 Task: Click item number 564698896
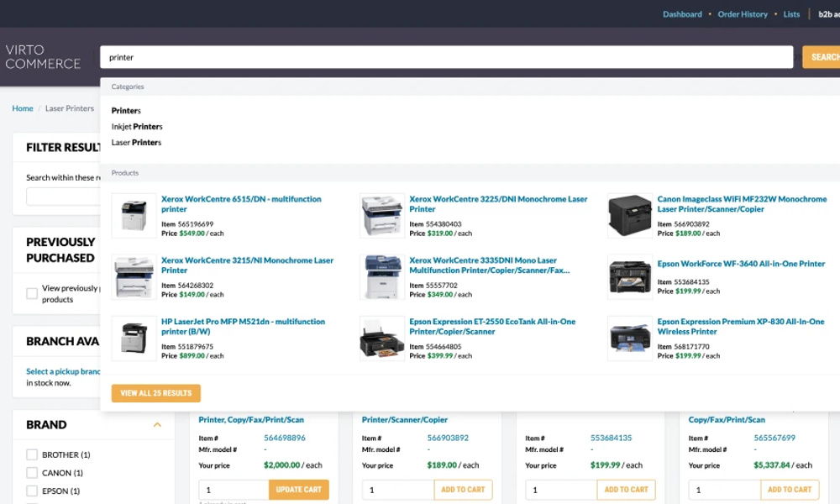pos(285,438)
